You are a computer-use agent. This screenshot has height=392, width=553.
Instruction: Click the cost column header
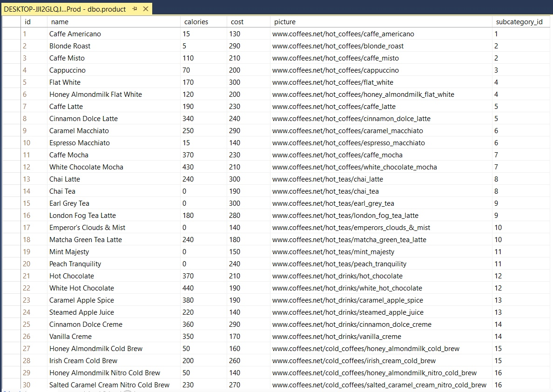(248, 22)
